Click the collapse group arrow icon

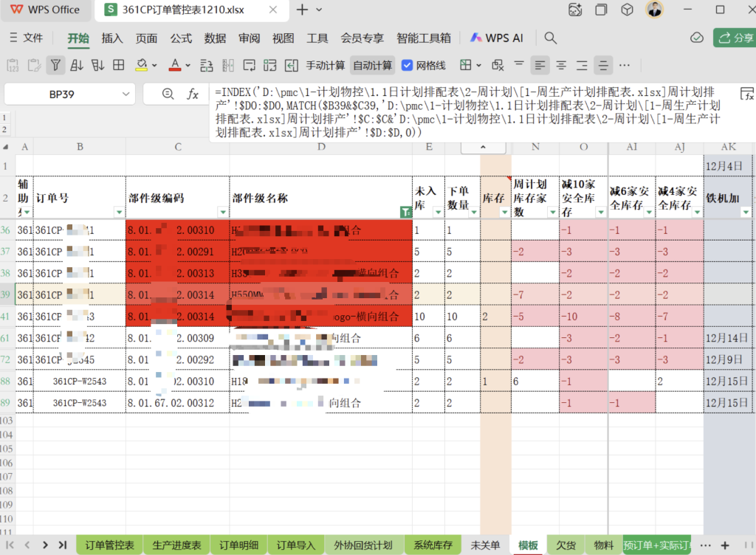tap(291, 65)
